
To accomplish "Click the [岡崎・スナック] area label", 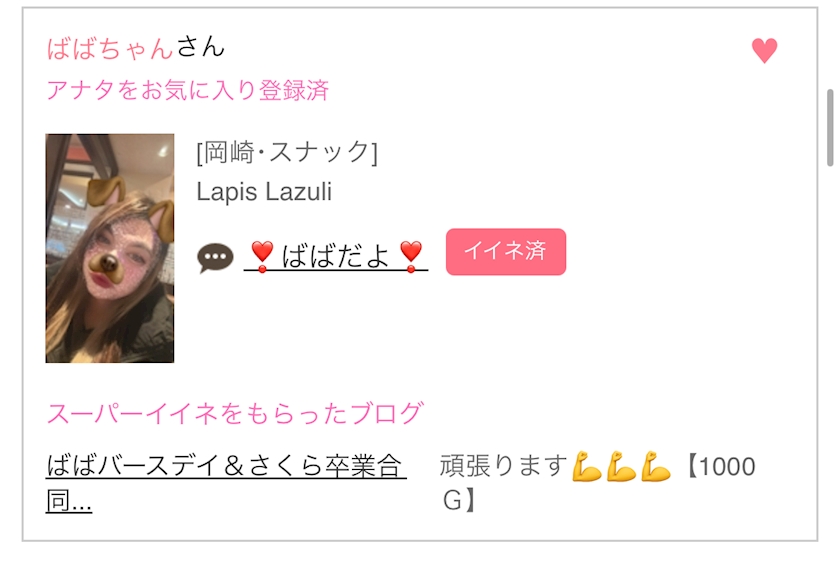I will [x=287, y=153].
